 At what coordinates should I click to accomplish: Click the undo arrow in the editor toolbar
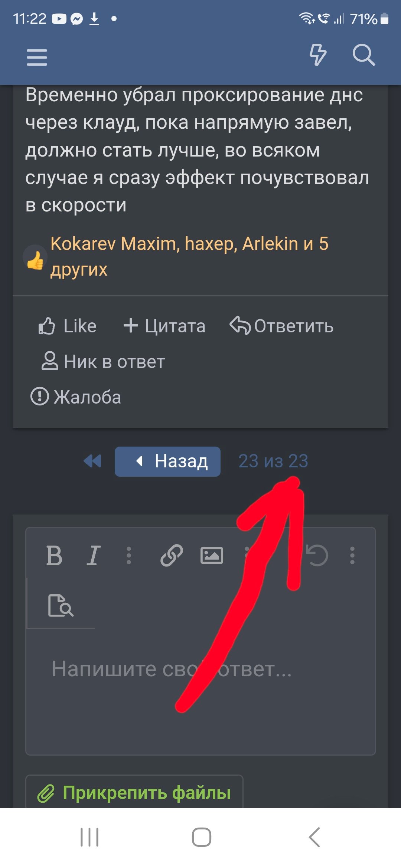pos(317,556)
